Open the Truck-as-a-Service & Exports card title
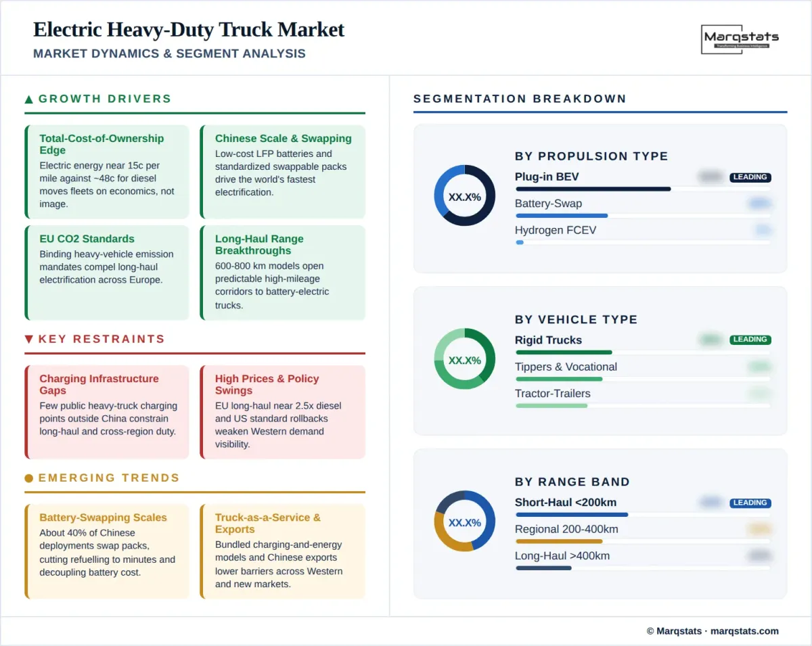 coord(268,524)
